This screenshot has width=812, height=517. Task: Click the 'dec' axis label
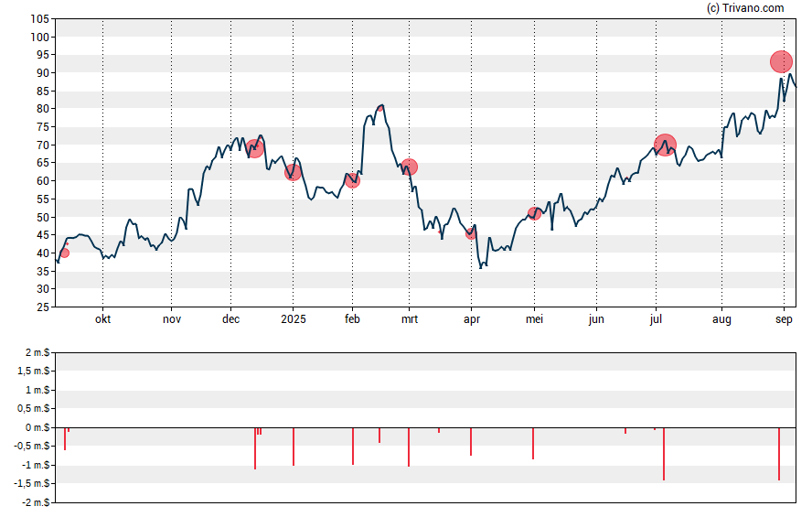point(231,319)
